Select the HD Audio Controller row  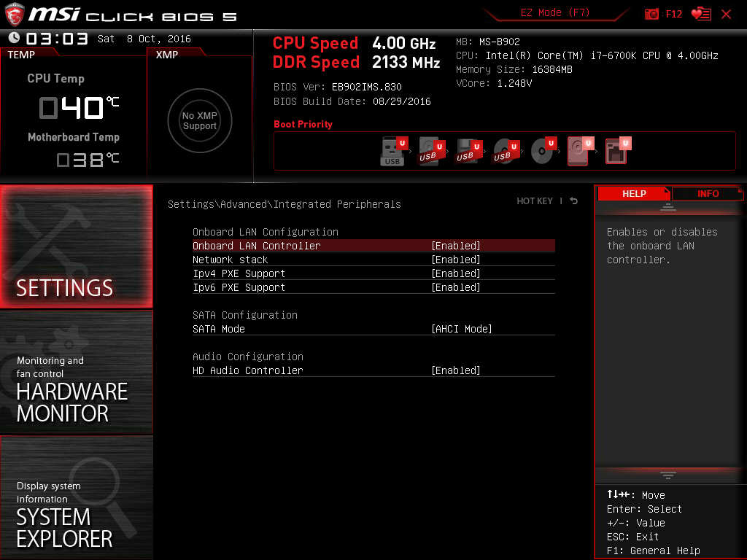click(x=373, y=370)
